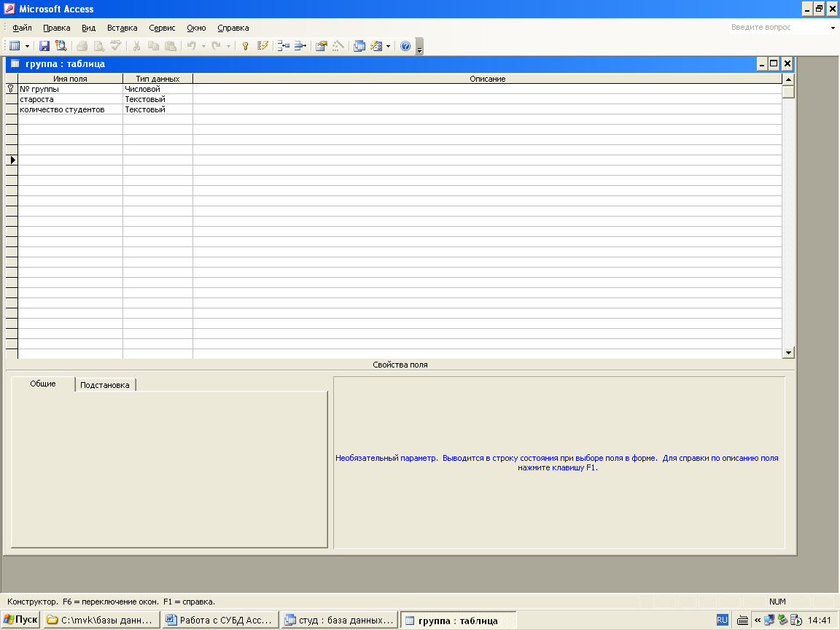Screen dimensions: 840x630
Task: Select the Общие properties tab
Action: [x=43, y=384]
